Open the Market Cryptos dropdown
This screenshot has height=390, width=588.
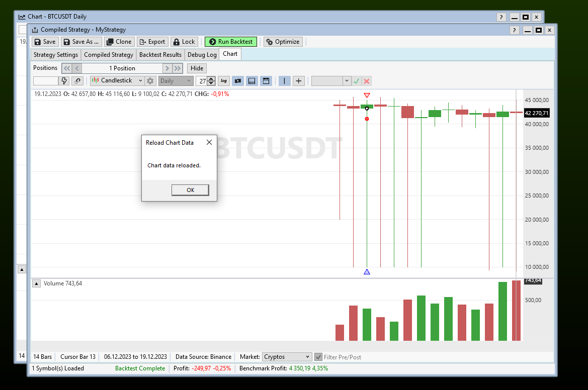(287, 357)
